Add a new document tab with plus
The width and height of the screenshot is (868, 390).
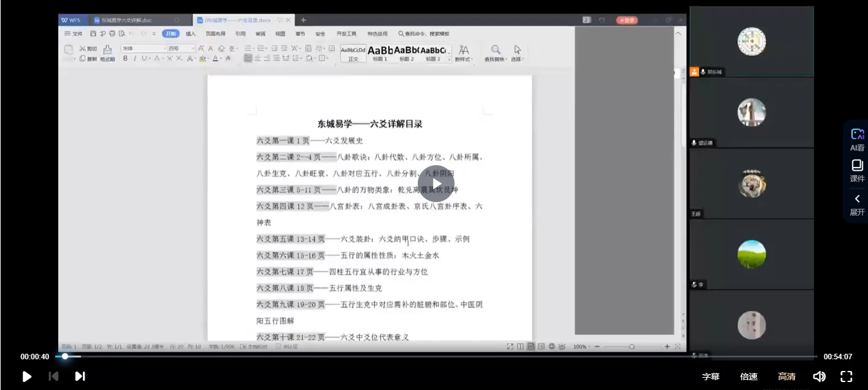303,20
